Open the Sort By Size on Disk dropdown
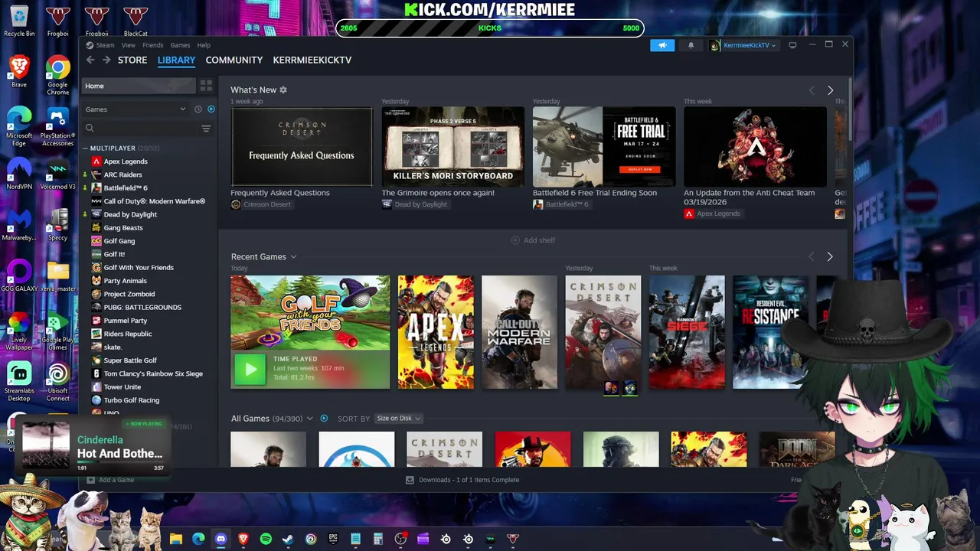The image size is (980, 551). [x=398, y=419]
